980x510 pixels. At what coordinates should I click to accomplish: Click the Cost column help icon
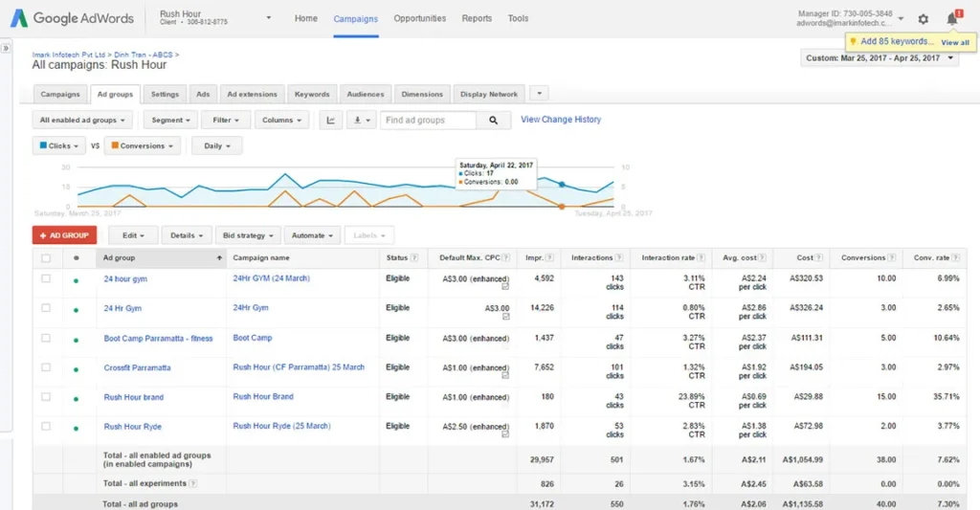[819, 257]
